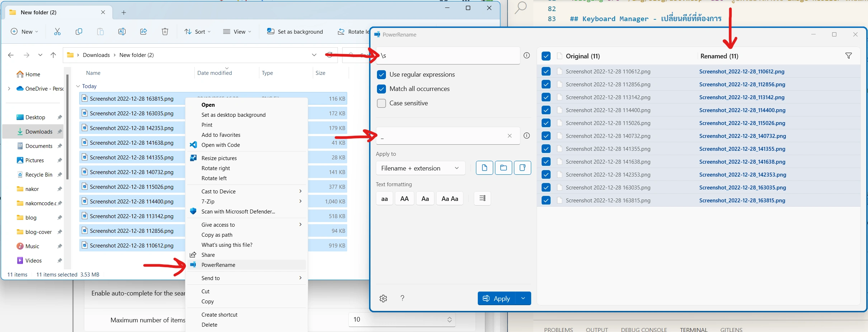Open info for the search field in PowerRename
Image resolution: width=868 pixels, height=332 pixels.
[527, 55]
